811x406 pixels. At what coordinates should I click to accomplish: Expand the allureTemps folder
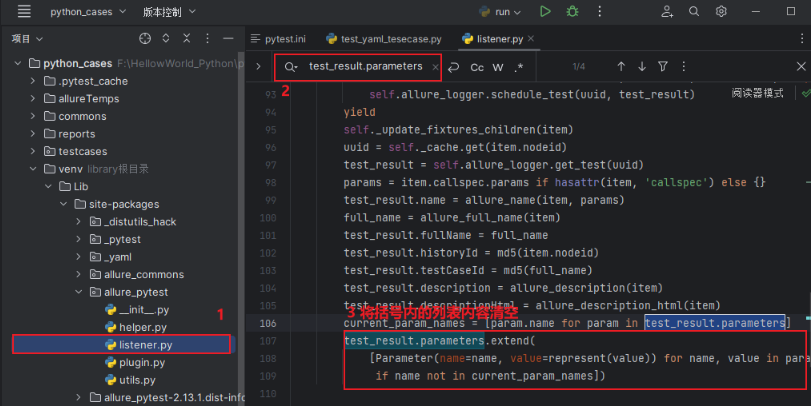click(33, 98)
